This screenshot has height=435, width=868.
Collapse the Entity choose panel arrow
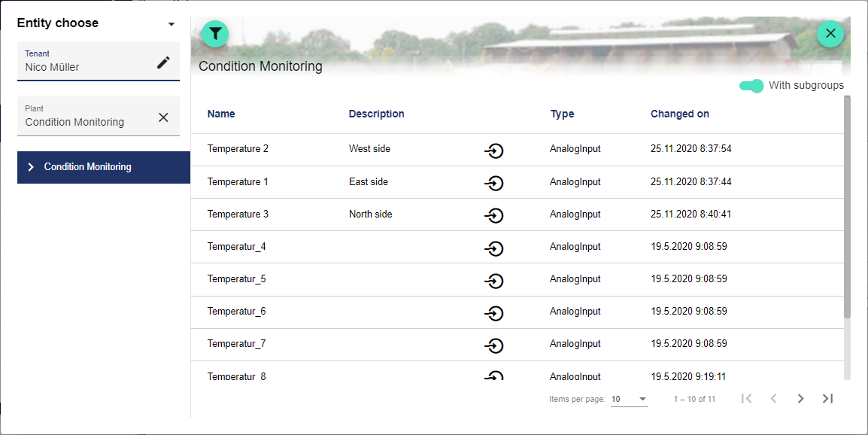[171, 24]
